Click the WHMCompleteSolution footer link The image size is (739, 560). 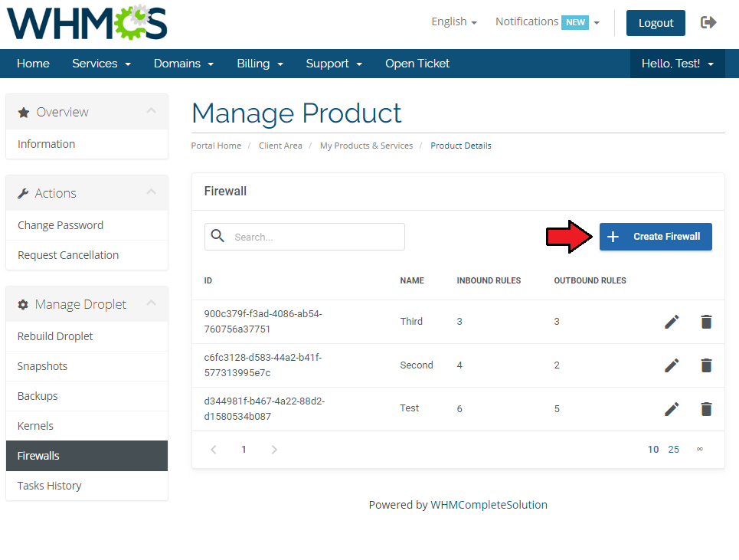coord(489,505)
